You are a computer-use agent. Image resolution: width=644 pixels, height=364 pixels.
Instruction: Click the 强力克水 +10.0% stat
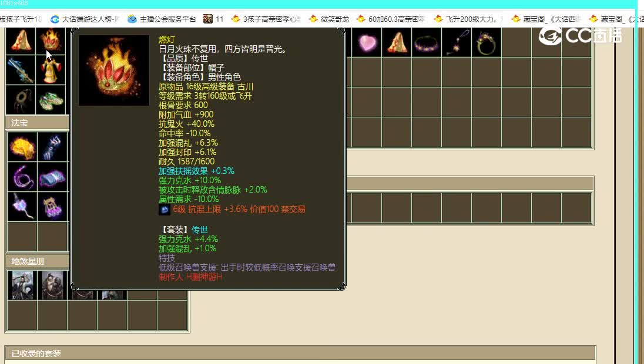pyautogui.click(x=190, y=180)
